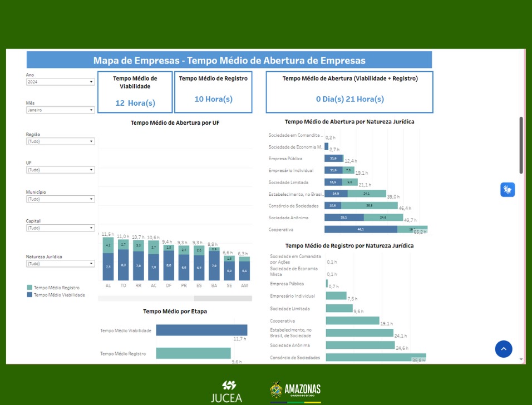
Task: Click the Tempo Médio Registro legend swatch
Action: pos(29,288)
